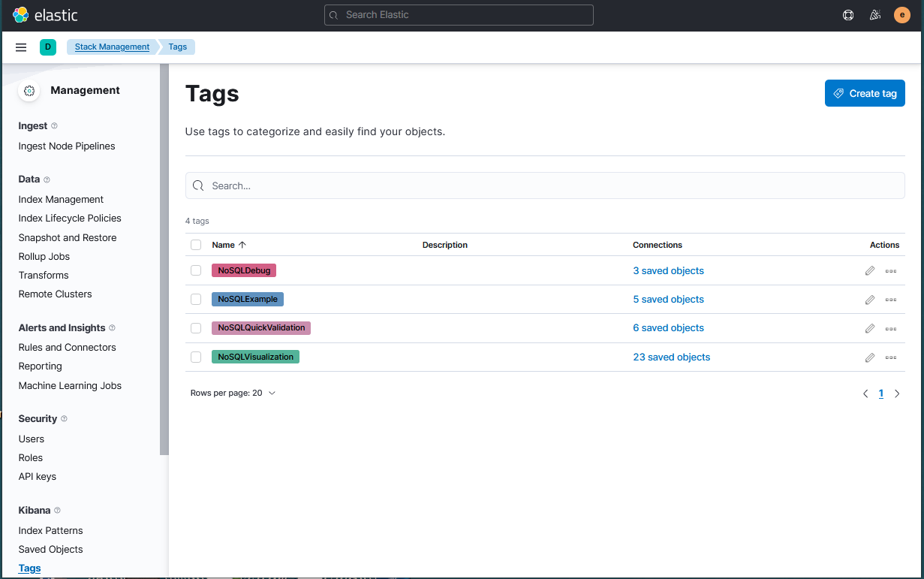Screen dimensions: 924x579
Task: View 6 saved objects link
Action: coord(669,328)
